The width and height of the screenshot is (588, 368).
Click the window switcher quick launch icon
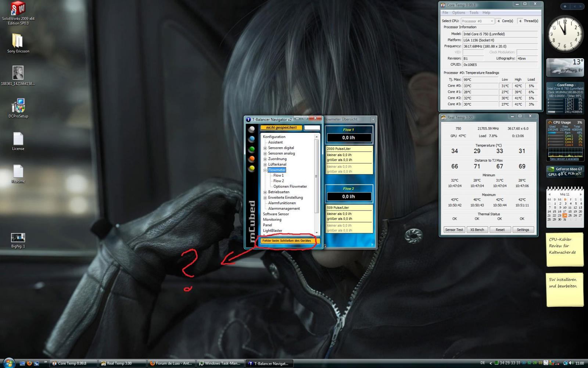(x=36, y=363)
